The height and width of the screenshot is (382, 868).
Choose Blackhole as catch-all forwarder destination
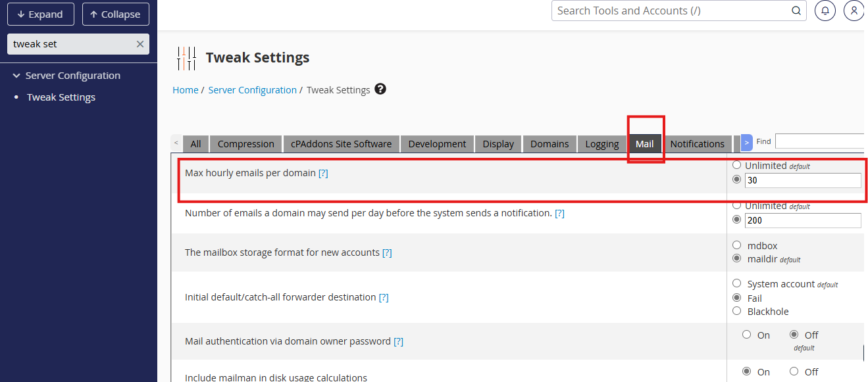tap(736, 311)
